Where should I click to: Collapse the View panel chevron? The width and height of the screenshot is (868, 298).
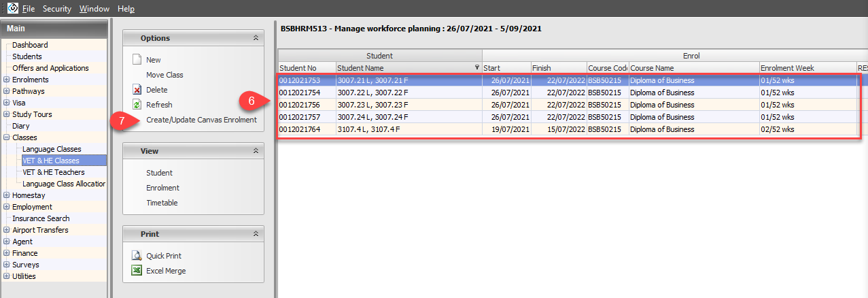256,151
